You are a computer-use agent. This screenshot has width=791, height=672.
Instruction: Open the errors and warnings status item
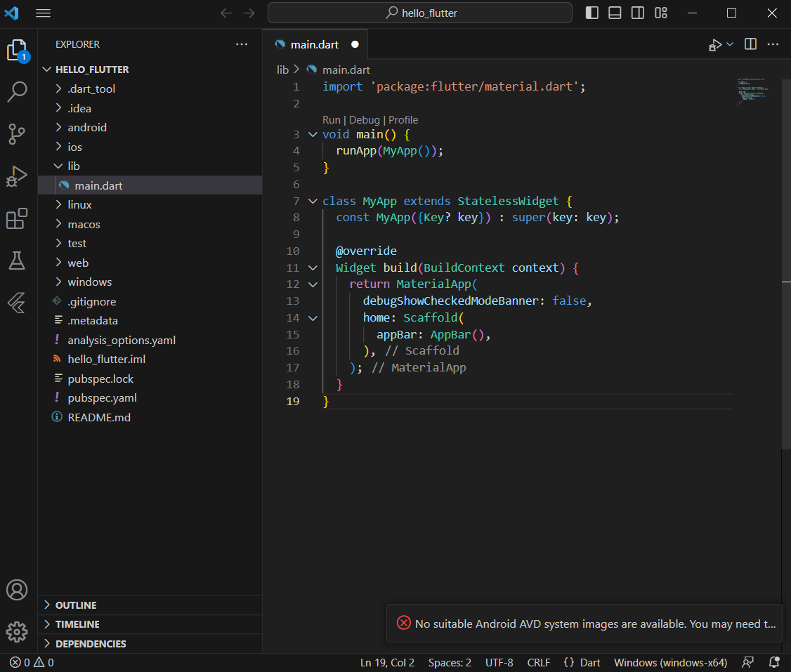point(32,662)
